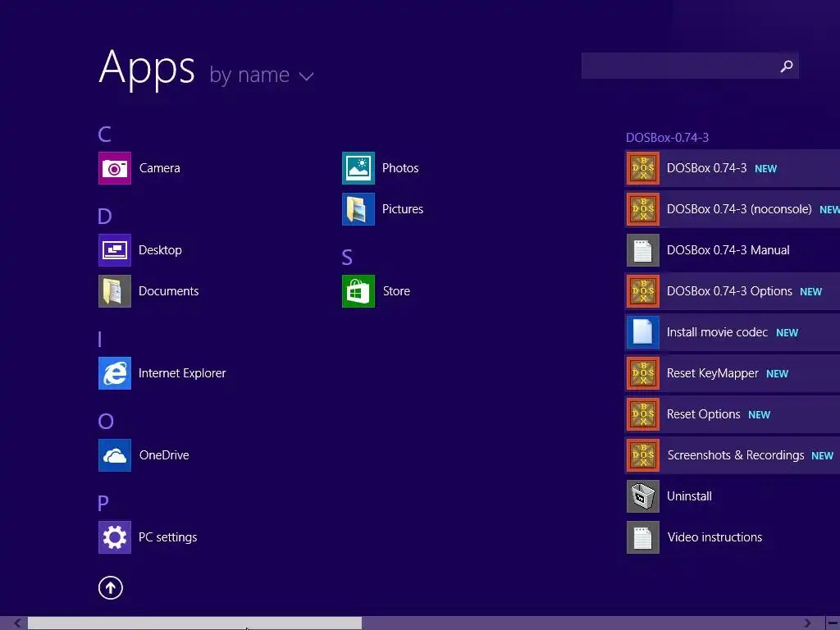Open DOSBox 0.74-3 Options icon

click(x=643, y=291)
